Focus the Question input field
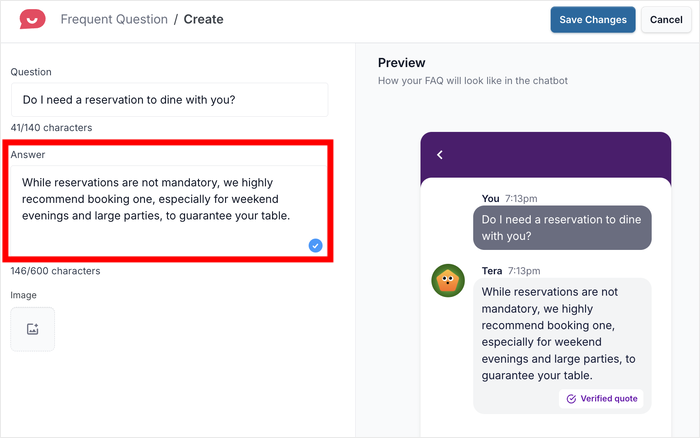Viewport: 700px width, 438px height. click(x=170, y=99)
